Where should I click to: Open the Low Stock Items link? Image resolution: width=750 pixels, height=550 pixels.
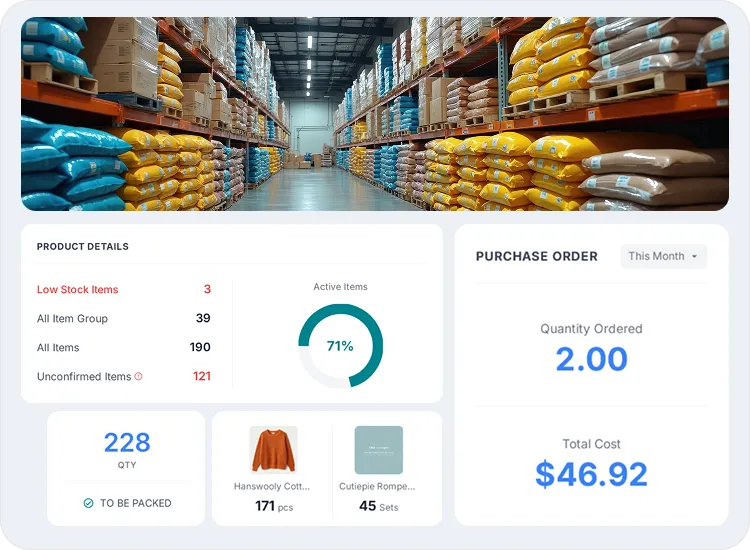click(x=77, y=290)
